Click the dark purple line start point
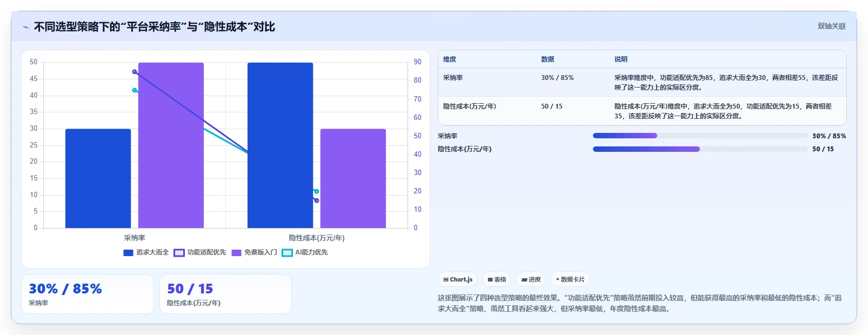868x335 pixels. (135, 72)
